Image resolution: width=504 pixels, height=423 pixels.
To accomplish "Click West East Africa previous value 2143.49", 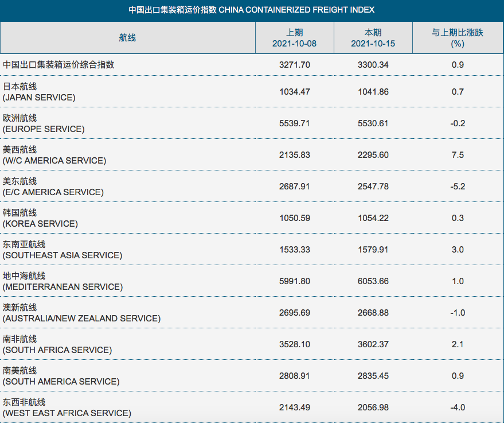I will 294,407.
